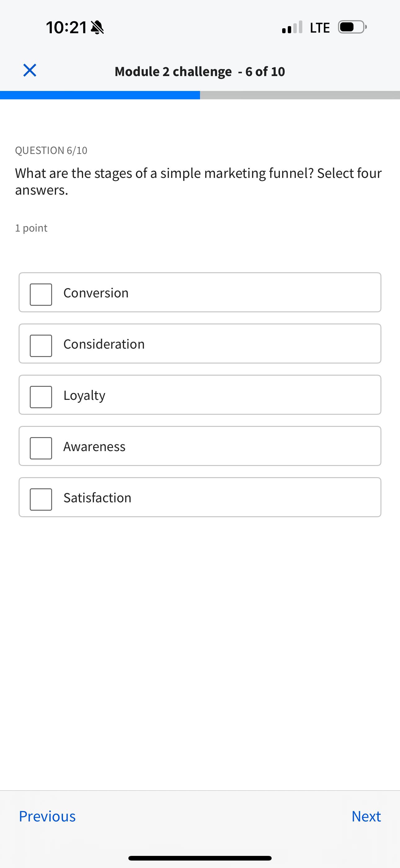
Task: Tap the battery icon in status bar
Action: click(x=352, y=27)
